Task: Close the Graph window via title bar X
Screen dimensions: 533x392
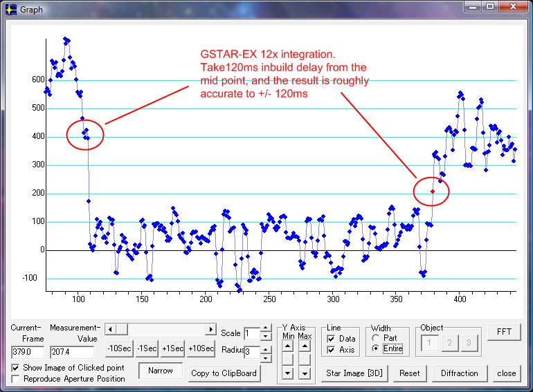Action: click(513, 7)
